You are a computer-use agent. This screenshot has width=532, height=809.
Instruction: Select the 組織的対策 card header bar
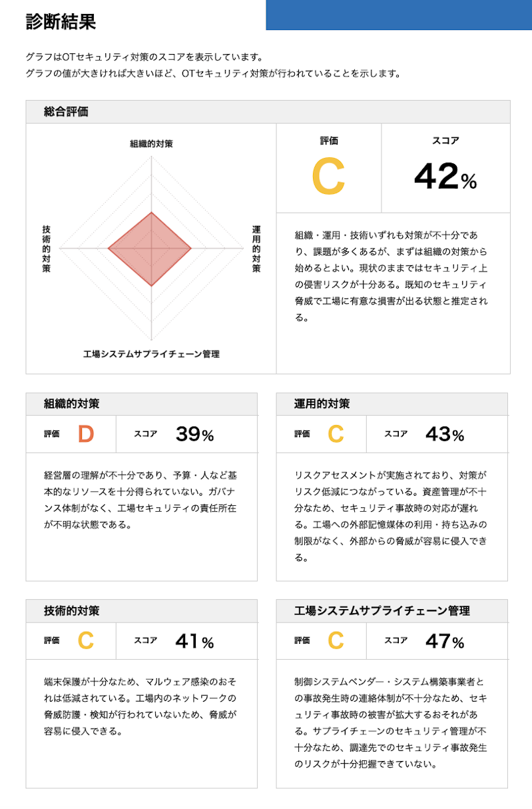tap(141, 404)
